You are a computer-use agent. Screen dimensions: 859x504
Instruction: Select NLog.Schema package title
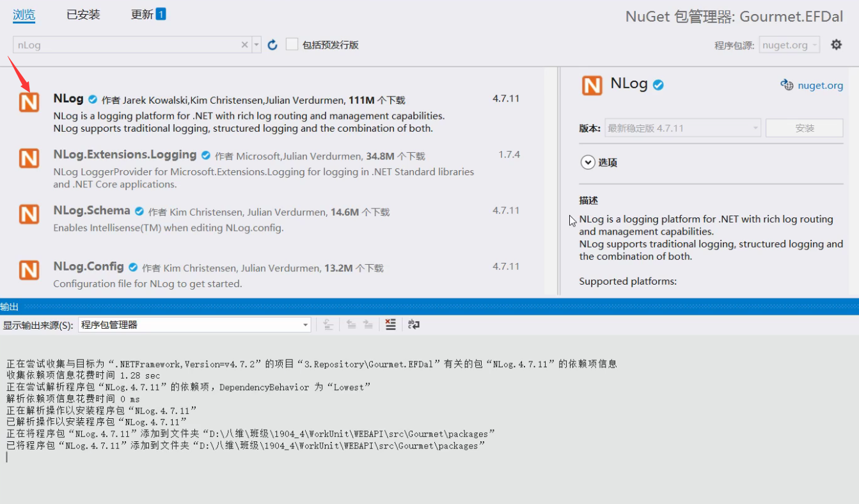point(91,210)
